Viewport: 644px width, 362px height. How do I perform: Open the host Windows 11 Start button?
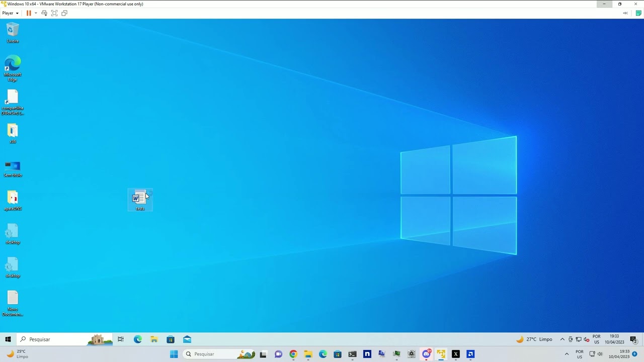(x=174, y=354)
